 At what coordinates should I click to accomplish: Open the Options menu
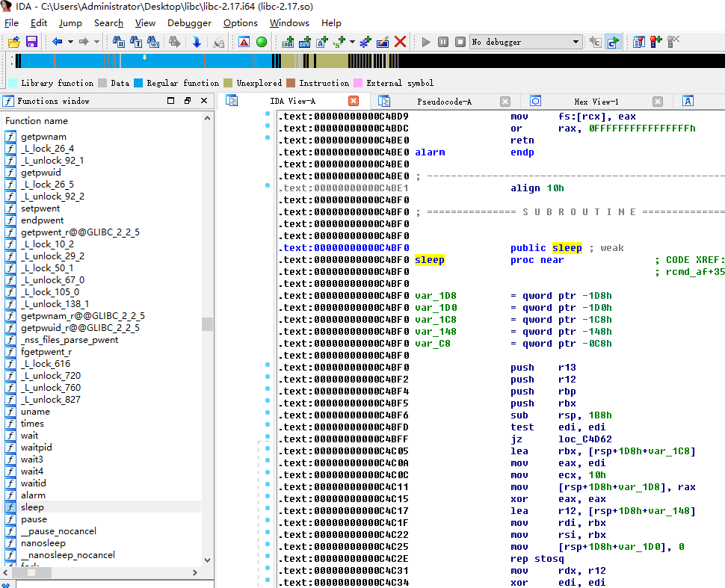[x=240, y=23]
